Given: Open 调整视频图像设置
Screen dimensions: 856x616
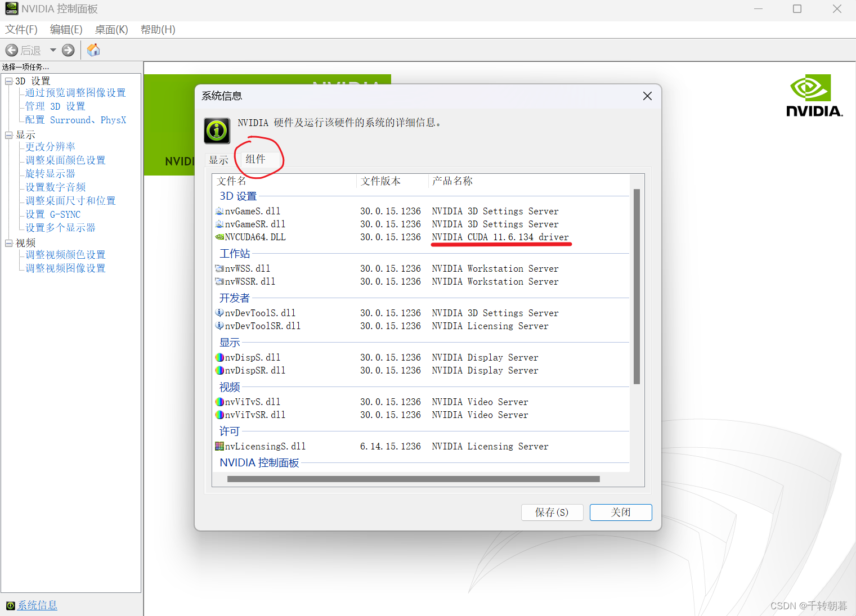Looking at the screenshot, I should (65, 268).
